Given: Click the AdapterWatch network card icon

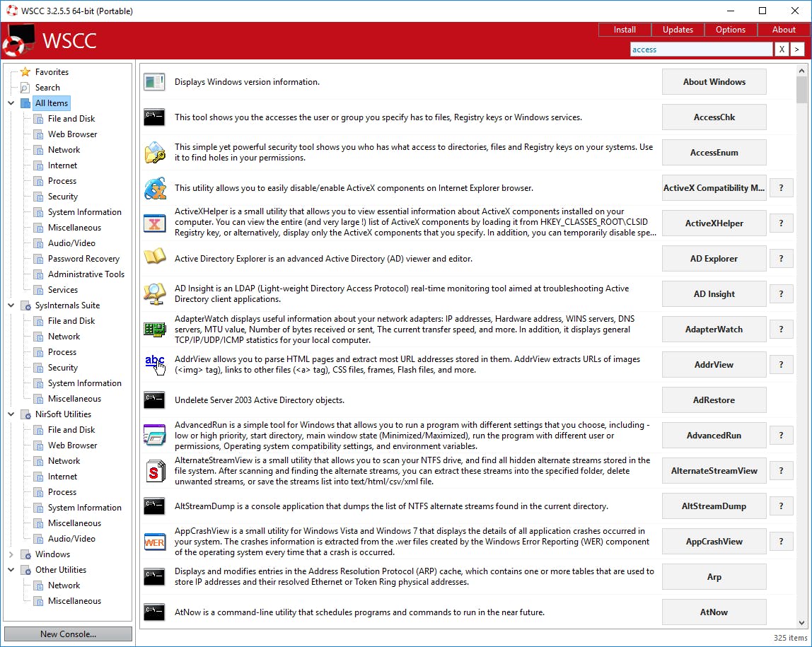Looking at the screenshot, I should click(154, 330).
